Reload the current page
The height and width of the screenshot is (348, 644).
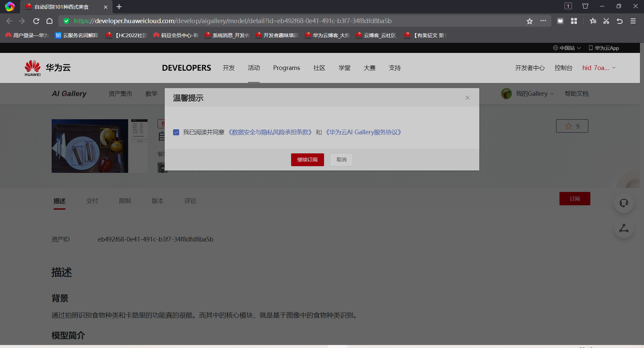(36, 21)
